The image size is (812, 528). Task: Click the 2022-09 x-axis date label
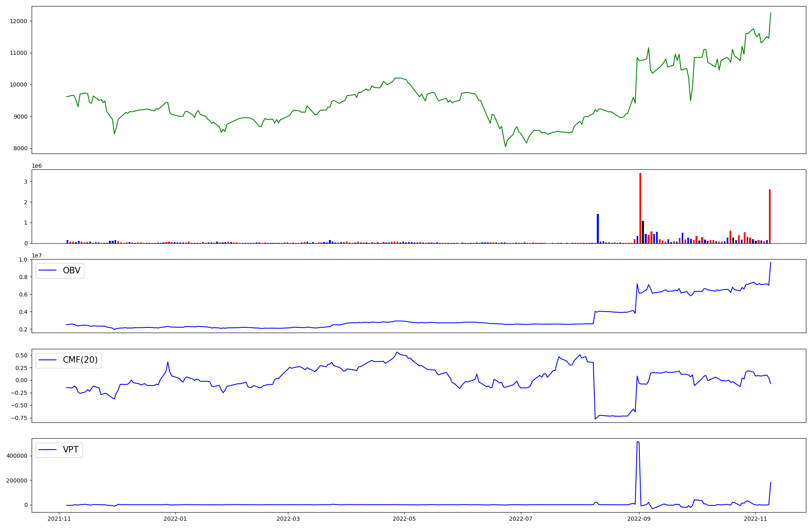(x=639, y=519)
